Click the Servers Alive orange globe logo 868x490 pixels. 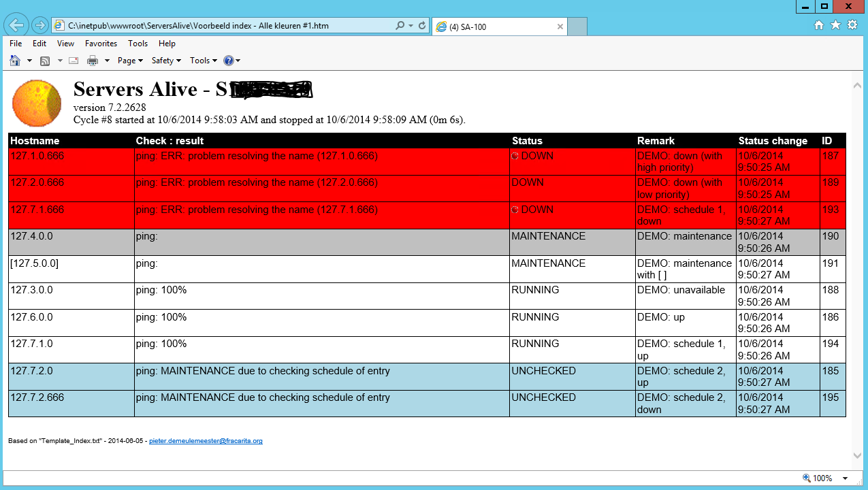[37, 103]
